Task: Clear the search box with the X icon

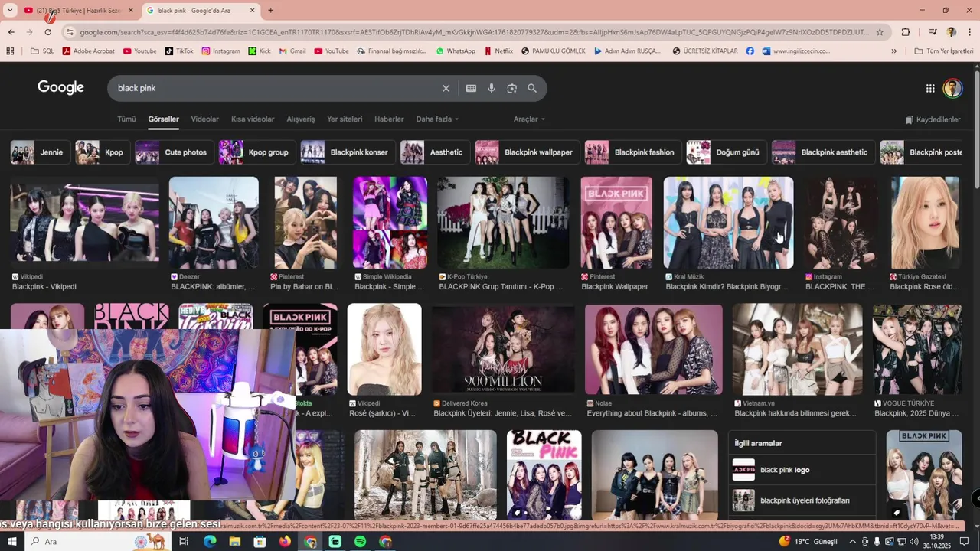Action: click(446, 88)
